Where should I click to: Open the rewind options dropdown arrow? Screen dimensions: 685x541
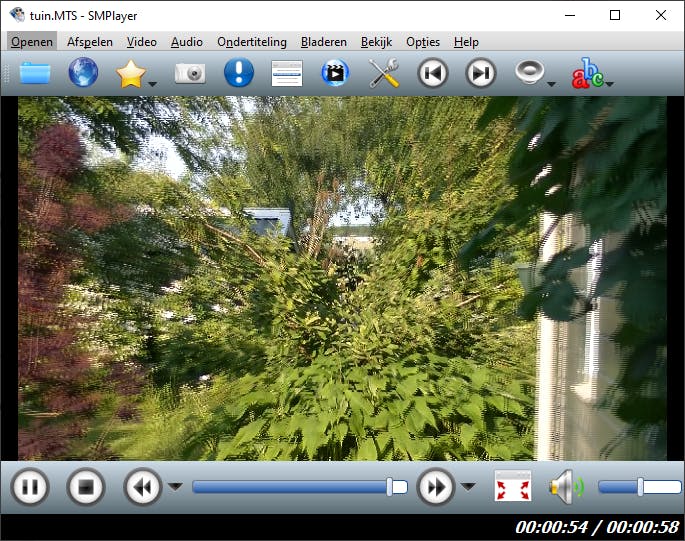point(176,486)
